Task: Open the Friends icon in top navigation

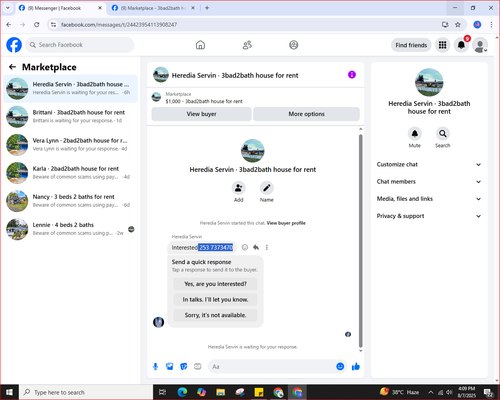Action: click(247, 45)
